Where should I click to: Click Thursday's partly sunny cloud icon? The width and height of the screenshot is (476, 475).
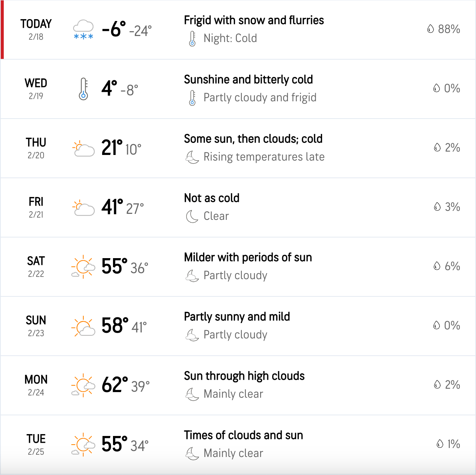click(x=83, y=149)
